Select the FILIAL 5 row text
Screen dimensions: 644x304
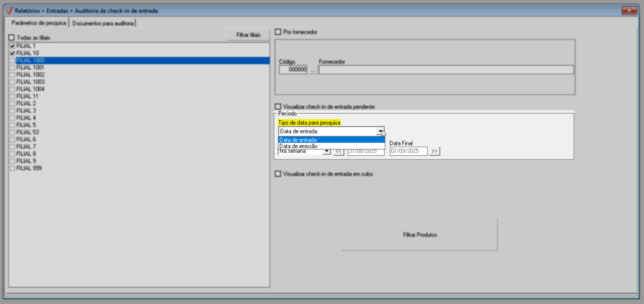pyautogui.click(x=26, y=125)
